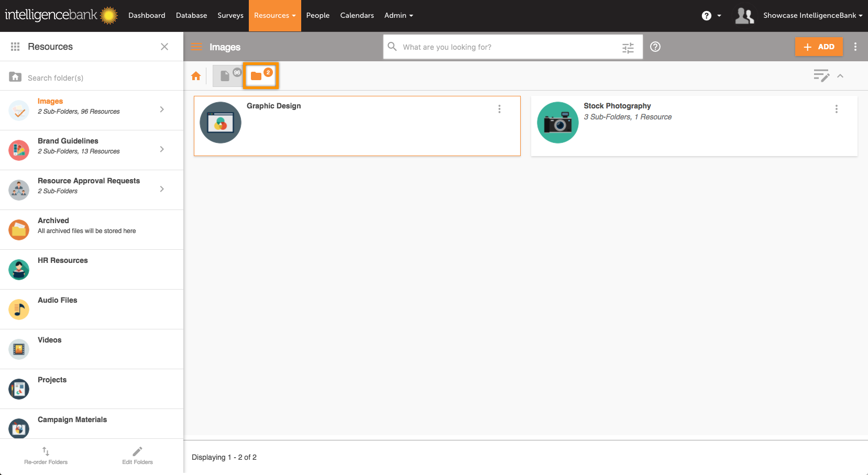Open Stock Photography card options menu

coord(837,109)
